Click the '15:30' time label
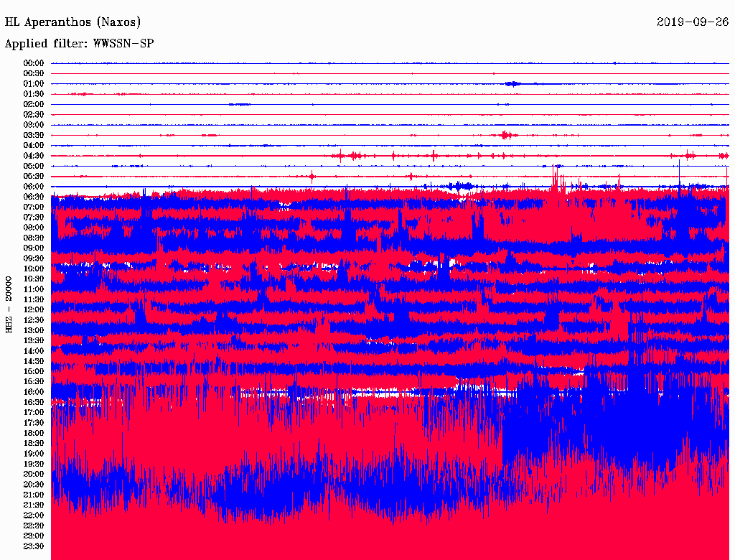 (34, 382)
